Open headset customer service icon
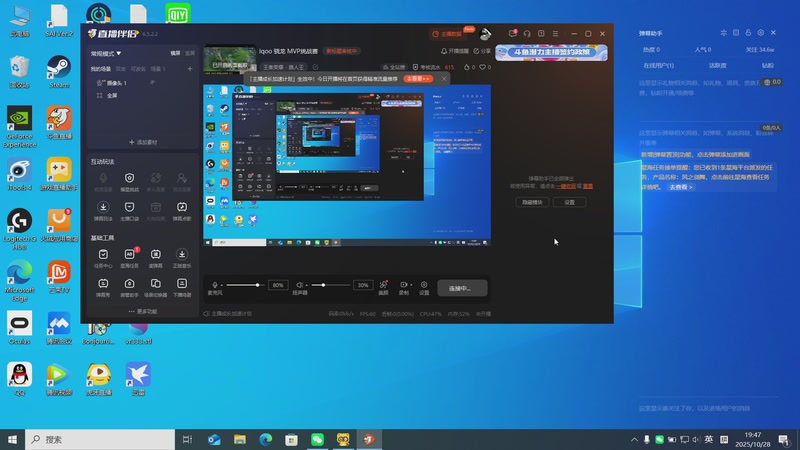The width and height of the screenshot is (800, 450). (527, 34)
